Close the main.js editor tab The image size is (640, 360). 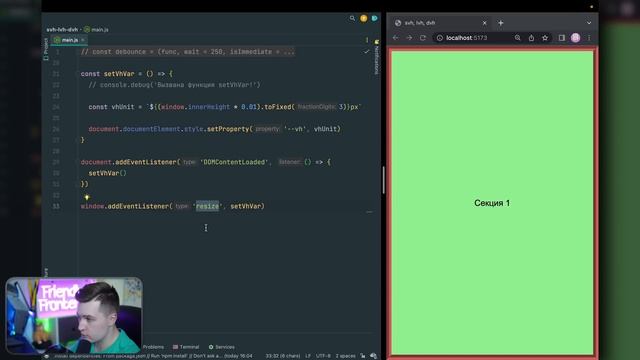click(x=83, y=40)
